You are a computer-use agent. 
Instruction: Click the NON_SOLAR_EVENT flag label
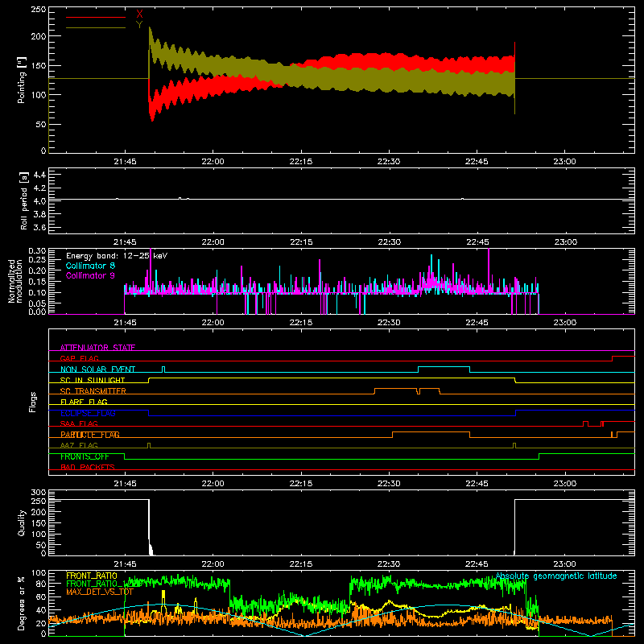click(x=97, y=369)
